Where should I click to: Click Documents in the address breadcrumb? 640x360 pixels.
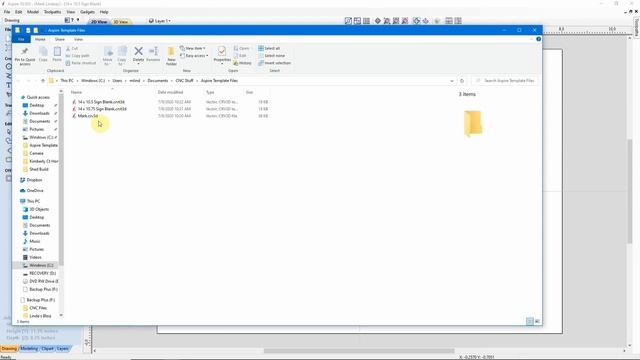pos(158,81)
